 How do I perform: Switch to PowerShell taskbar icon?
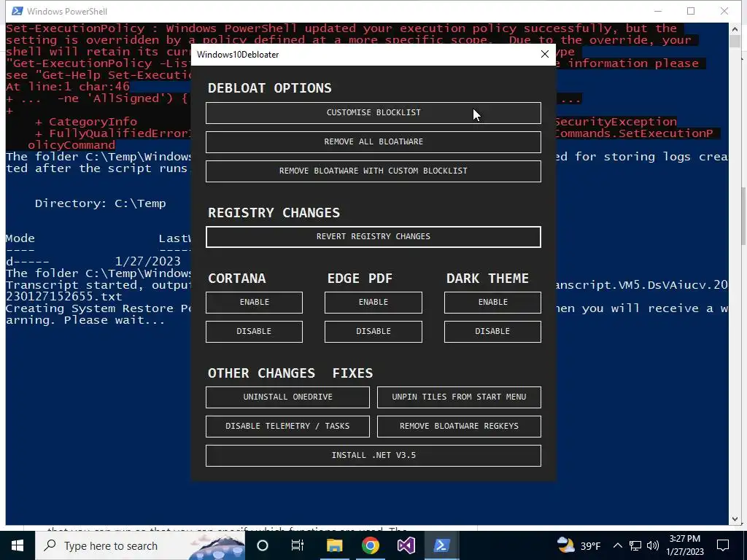tap(441, 545)
